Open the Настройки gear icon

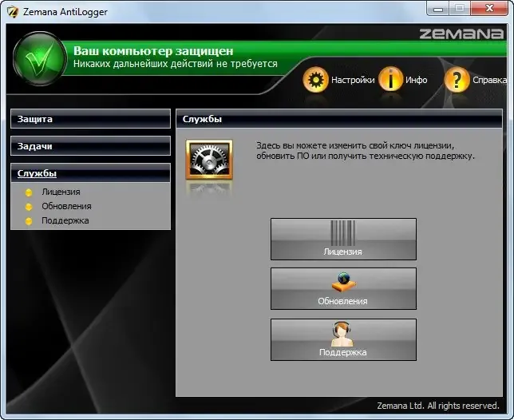coord(315,79)
